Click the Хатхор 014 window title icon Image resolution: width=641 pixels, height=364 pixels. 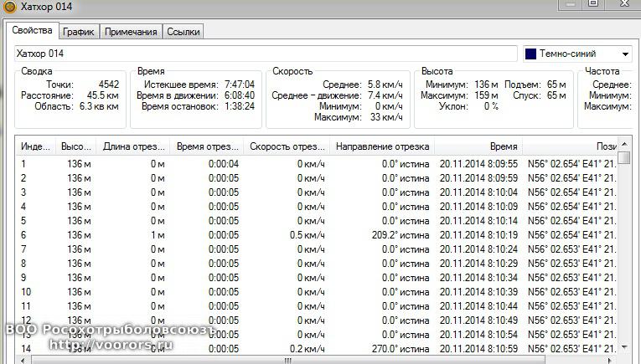click(9, 7)
